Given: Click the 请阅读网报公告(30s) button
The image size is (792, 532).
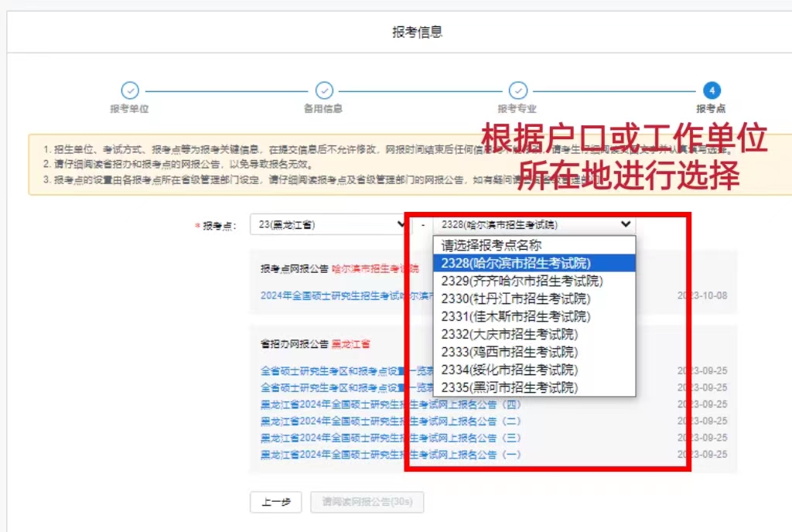Looking at the screenshot, I should click(367, 502).
